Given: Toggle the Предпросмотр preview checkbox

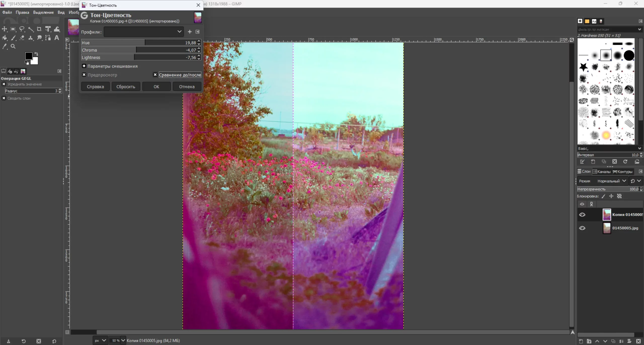Looking at the screenshot, I should (84, 75).
